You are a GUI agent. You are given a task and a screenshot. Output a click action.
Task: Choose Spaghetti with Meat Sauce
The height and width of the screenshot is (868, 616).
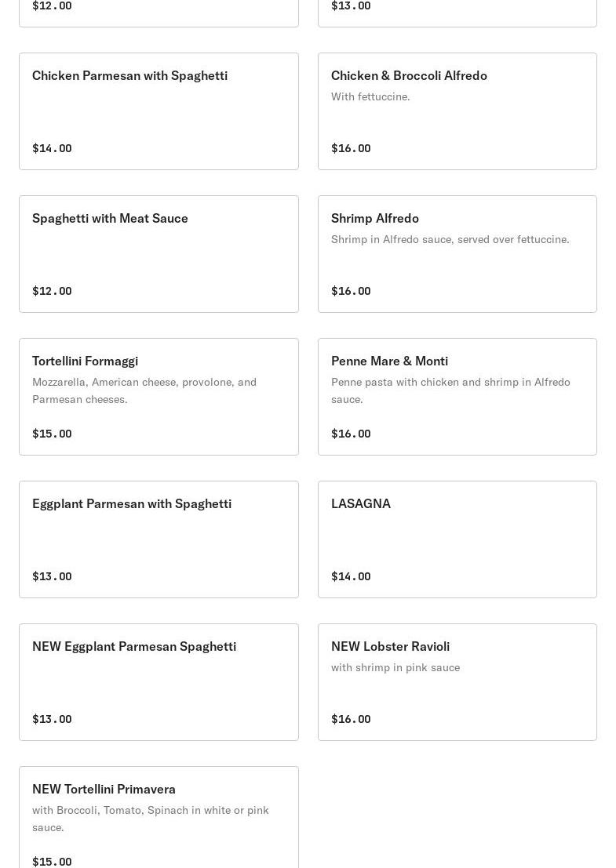(110, 219)
